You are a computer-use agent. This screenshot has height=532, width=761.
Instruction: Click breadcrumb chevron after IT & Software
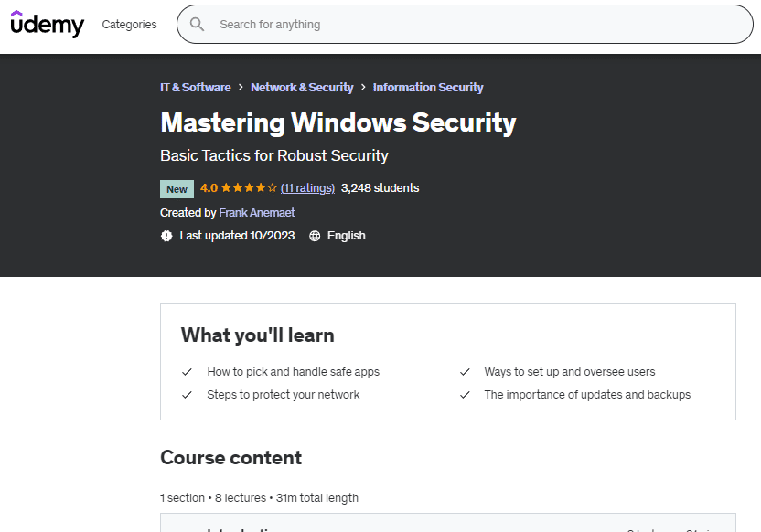click(x=241, y=87)
